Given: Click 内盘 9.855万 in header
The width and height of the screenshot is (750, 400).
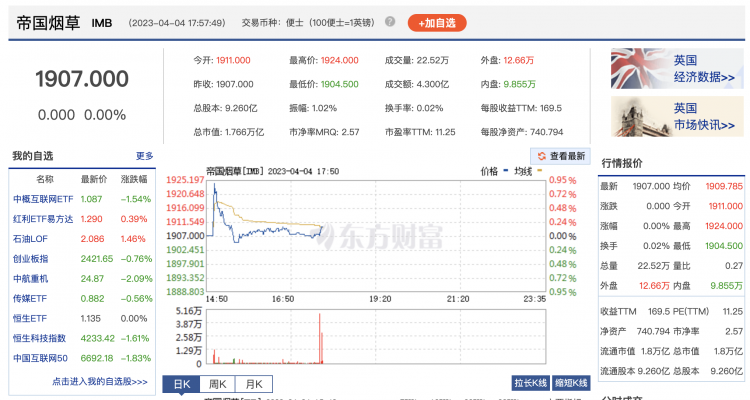Looking at the screenshot, I should coord(508,84).
